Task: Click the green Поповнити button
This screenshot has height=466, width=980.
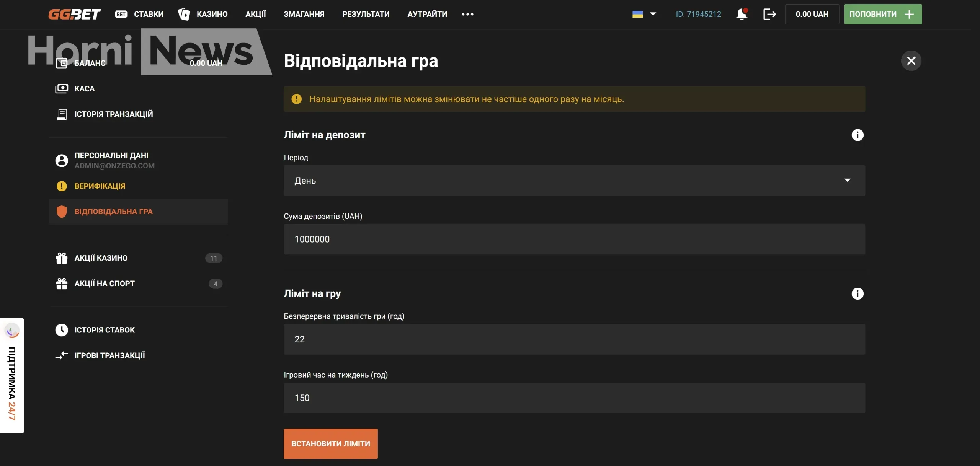Action: [882, 14]
